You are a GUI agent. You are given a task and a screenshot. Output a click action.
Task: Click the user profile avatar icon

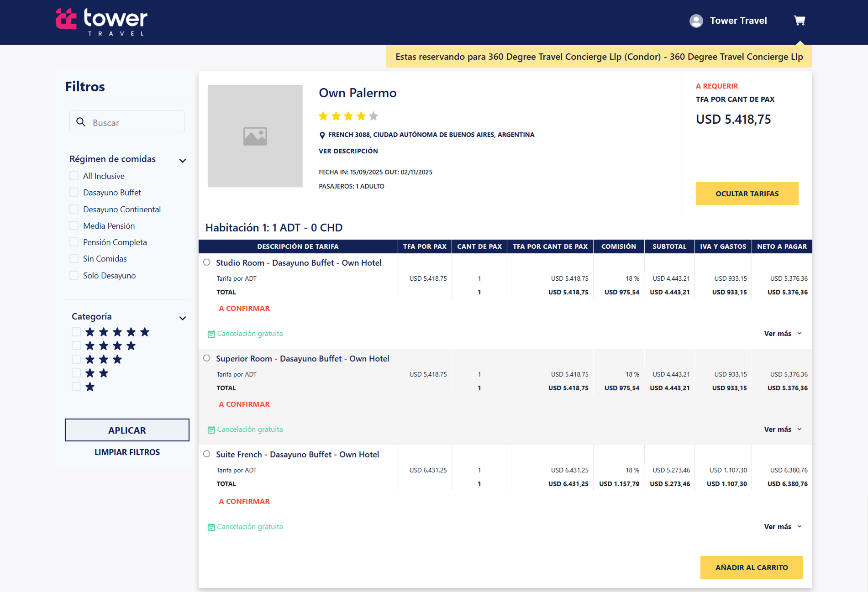[696, 21]
